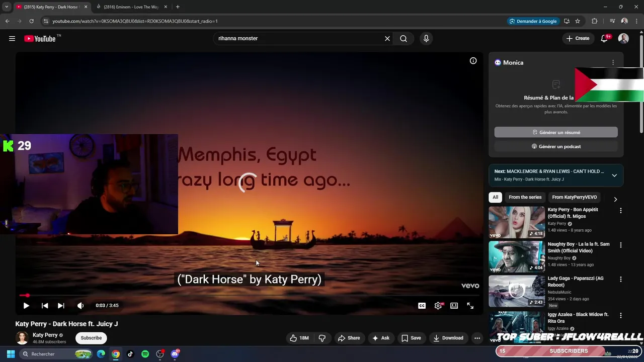The width and height of the screenshot is (644, 362).
Task: Reload the current page
Action: 31,21
